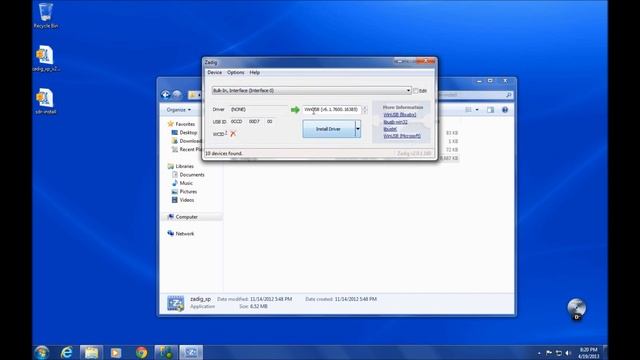640x360 pixels.
Task: Click the Install Driver button
Action: coord(329,129)
